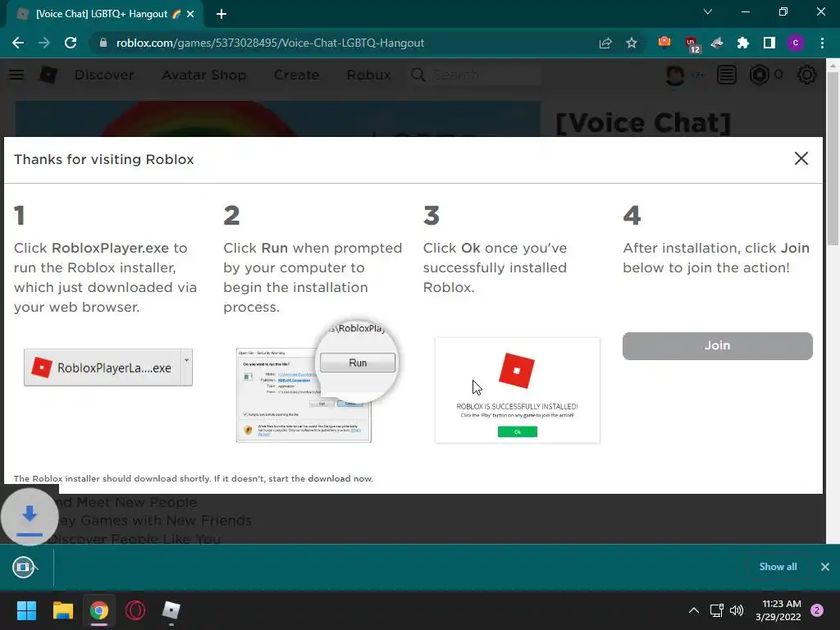Expand the download item options chevron
The image size is (840, 630).
pyautogui.click(x=36, y=567)
